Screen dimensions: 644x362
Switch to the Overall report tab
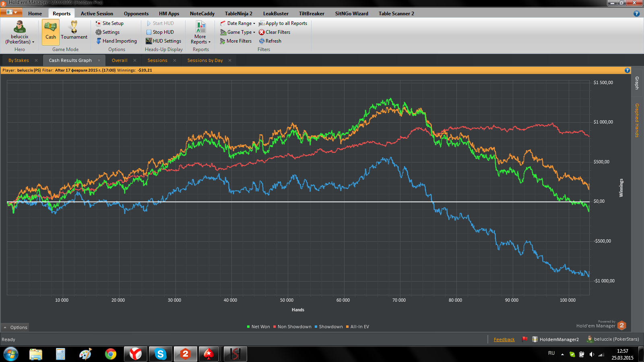(120, 60)
